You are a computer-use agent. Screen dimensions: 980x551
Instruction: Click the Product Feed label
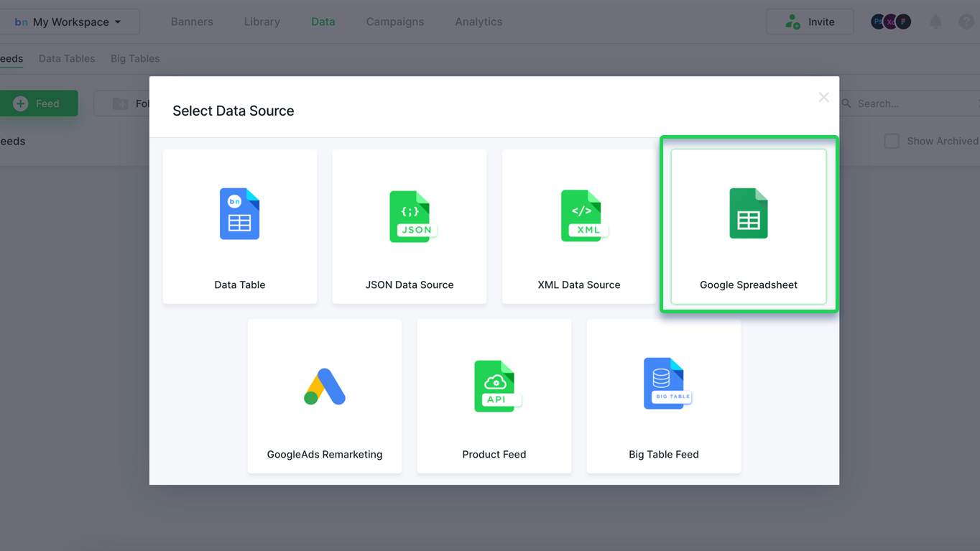tap(494, 454)
